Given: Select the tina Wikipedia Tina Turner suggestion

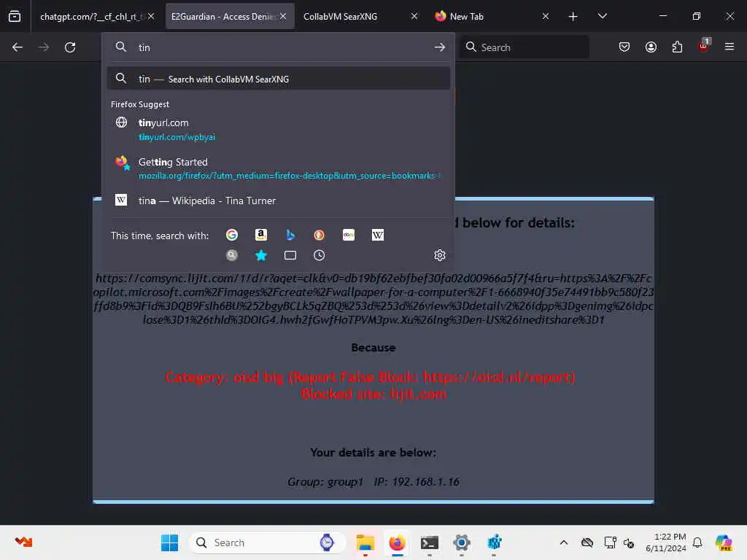Looking at the screenshot, I should click(x=279, y=201).
